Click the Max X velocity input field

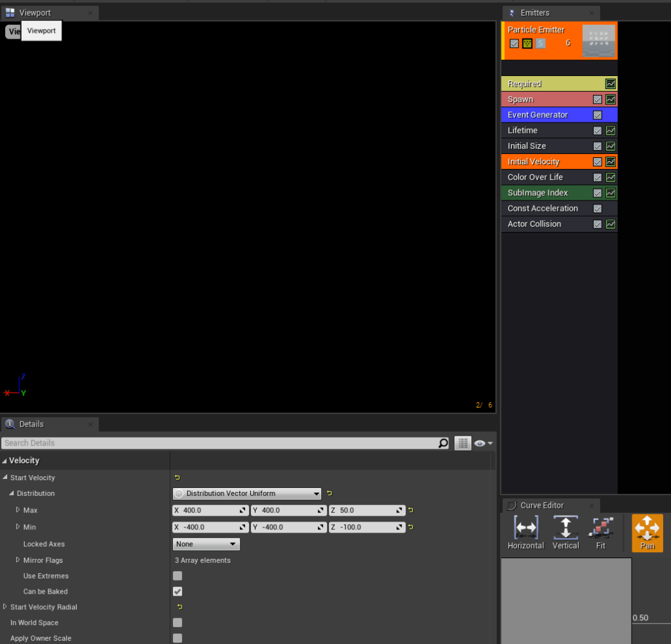pos(210,510)
